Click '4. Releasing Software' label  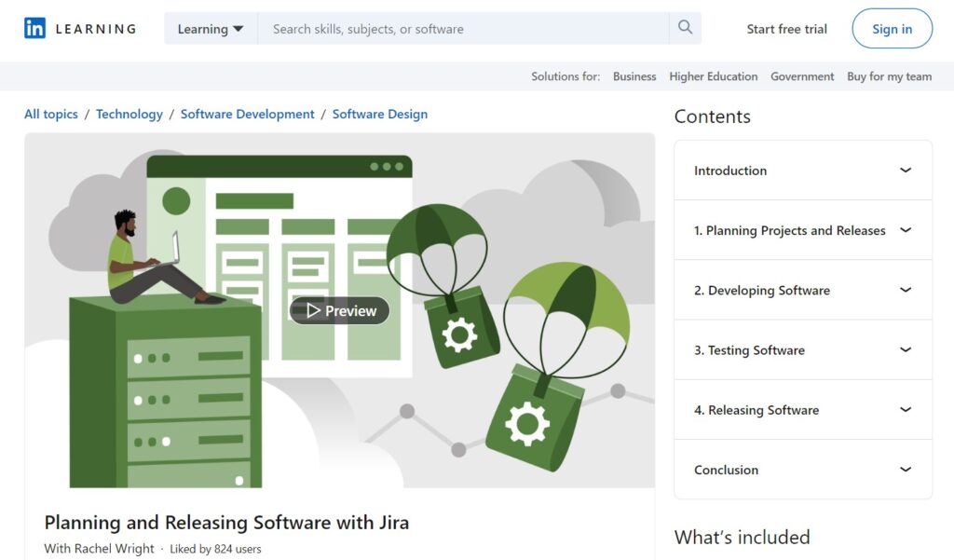click(756, 410)
